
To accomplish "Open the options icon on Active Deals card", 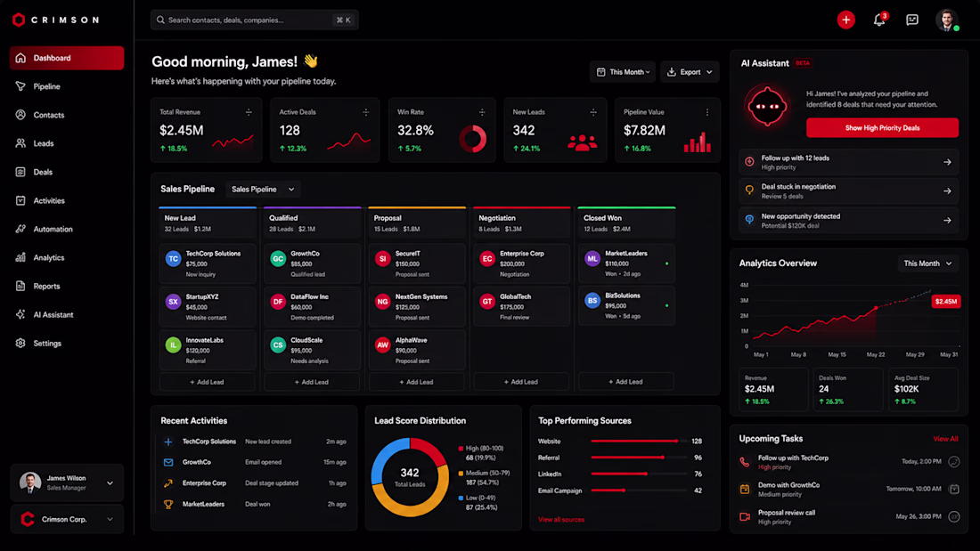I will (365, 112).
